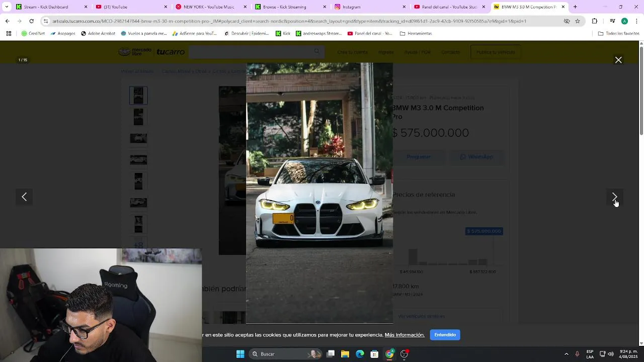Viewport: 644px width, 362px height.
Task: Close the BMW M3 3.0 M Competition tab
Action: point(563,7)
